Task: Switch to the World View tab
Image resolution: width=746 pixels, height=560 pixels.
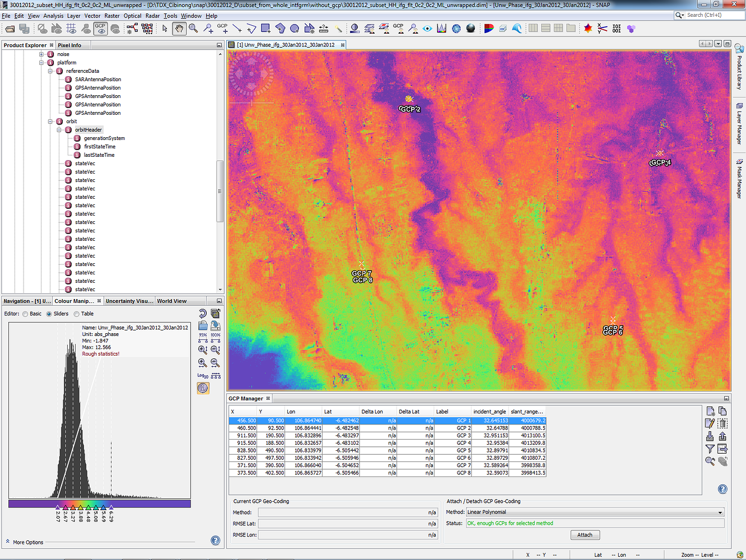Action: click(x=171, y=301)
